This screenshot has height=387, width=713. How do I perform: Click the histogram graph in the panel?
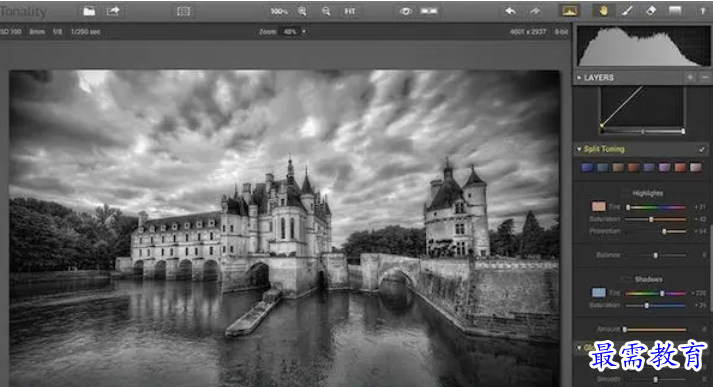tap(643, 46)
